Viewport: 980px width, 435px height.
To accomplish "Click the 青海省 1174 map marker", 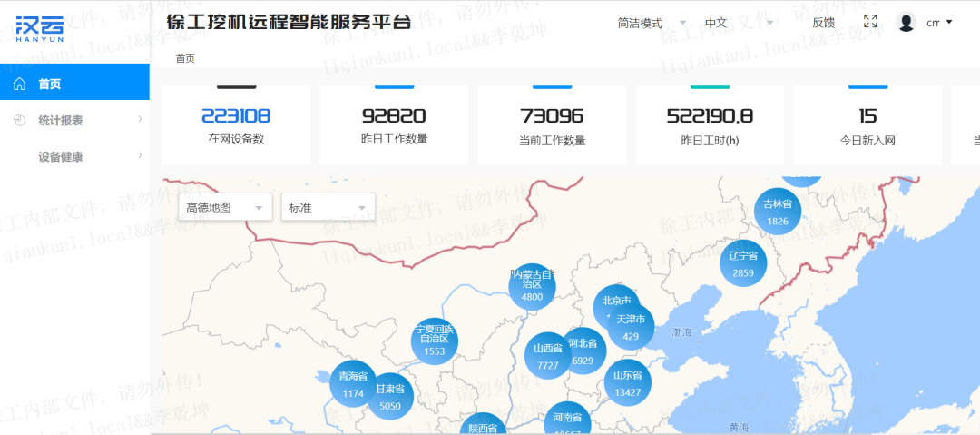I will [x=353, y=383].
